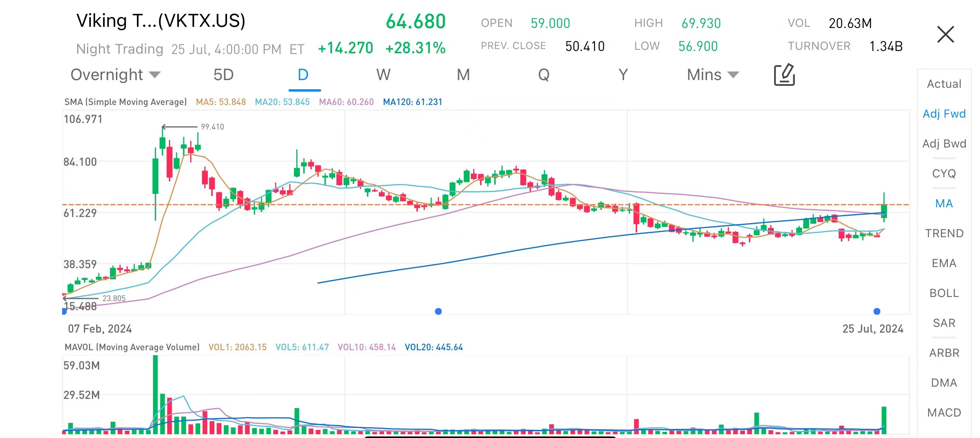Click the last green candlestick on 25 Jul

[x=884, y=212]
